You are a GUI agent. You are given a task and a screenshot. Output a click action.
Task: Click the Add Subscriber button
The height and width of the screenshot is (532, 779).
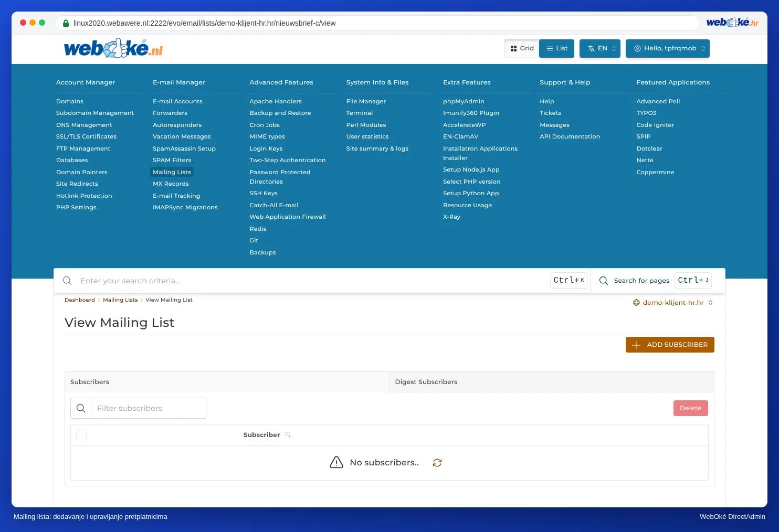(x=670, y=345)
